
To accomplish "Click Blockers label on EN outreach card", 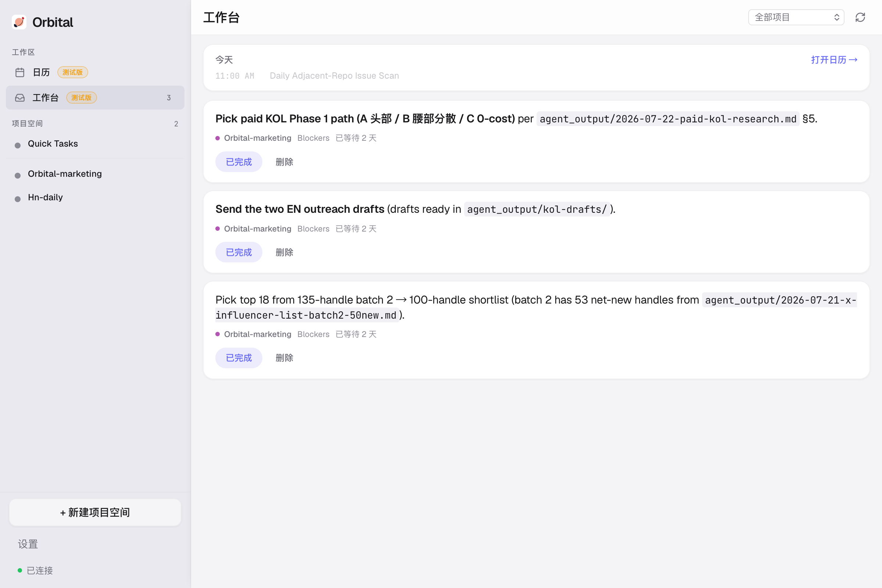I will click(x=313, y=229).
